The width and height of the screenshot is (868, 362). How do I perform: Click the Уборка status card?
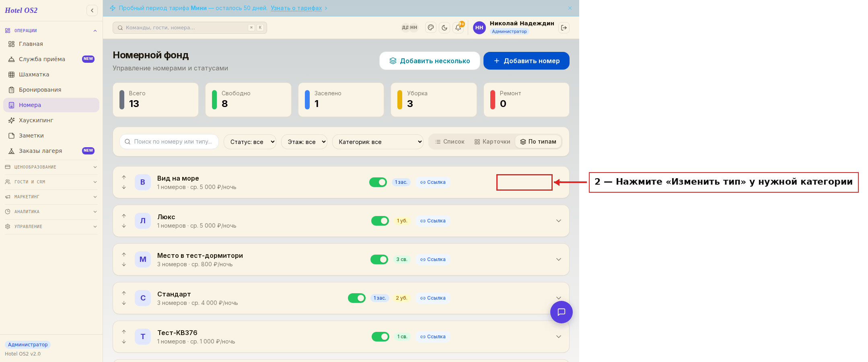(x=434, y=100)
